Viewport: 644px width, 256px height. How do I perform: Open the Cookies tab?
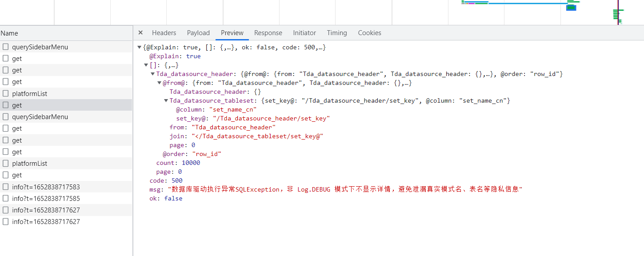pos(369,33)
